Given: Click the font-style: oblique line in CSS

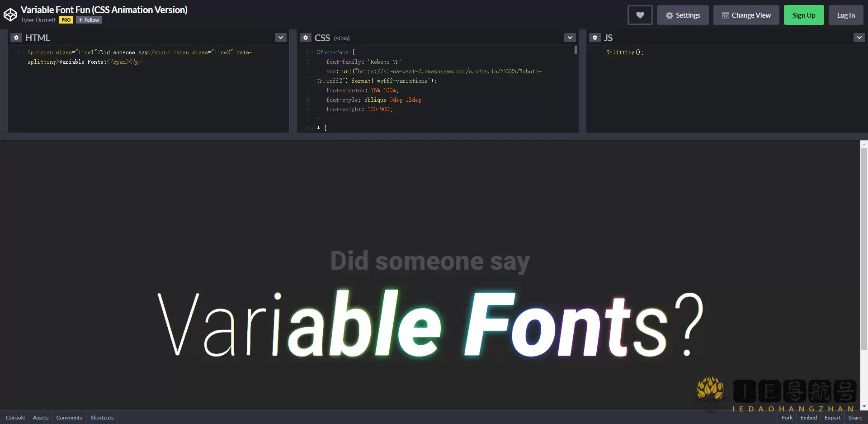Looking at the screenshot, I should 375,100.
